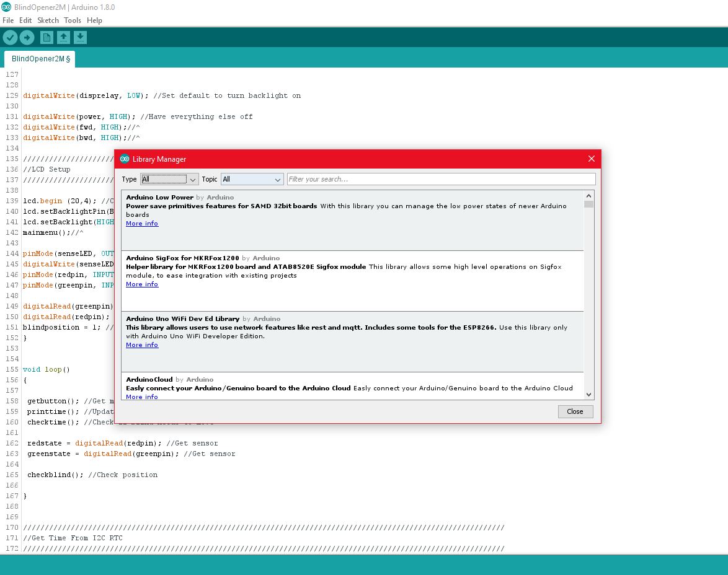
Task: Open the Tools menu
Action: [x=73, y=20]
